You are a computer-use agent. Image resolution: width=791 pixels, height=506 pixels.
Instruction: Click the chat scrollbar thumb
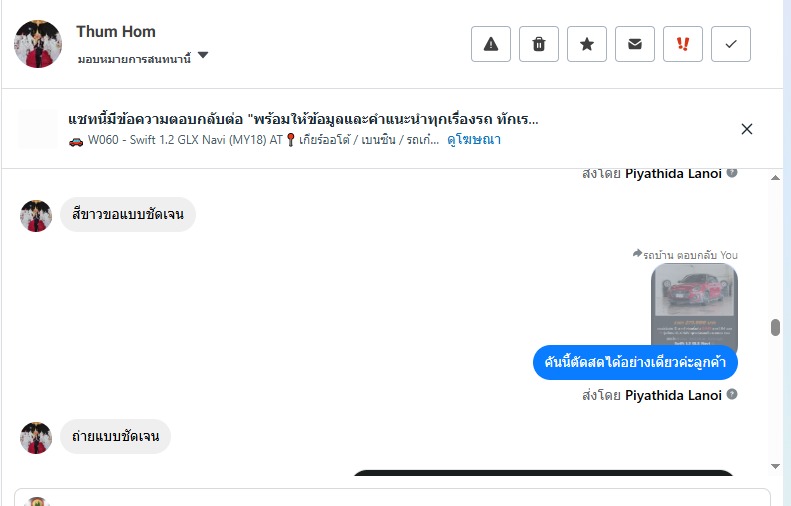(774, 328)
